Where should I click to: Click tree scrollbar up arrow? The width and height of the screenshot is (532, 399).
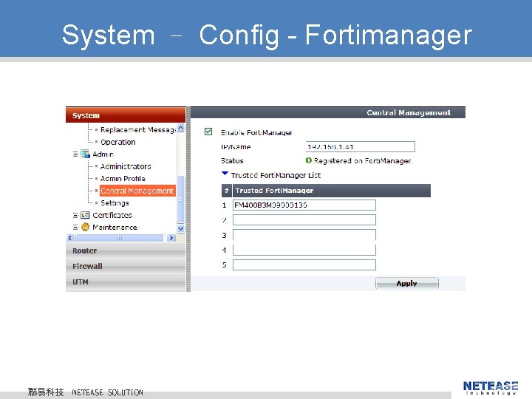coord(181,129)
